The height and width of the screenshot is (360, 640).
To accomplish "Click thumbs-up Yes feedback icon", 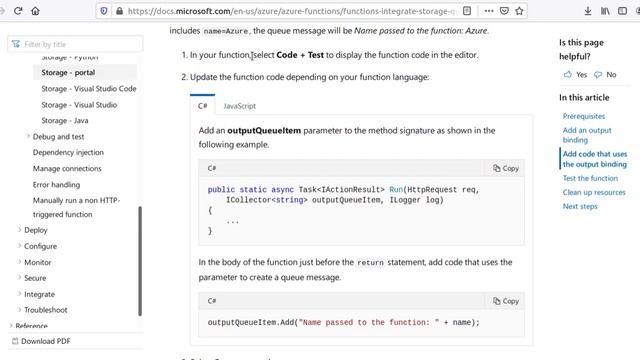I will (x=568, y=74).
